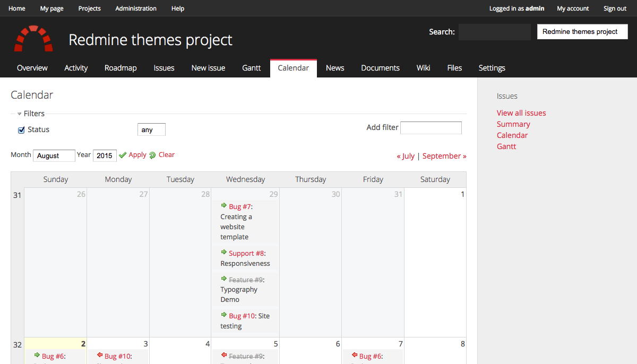Screen dimensions: 637x364
Task: Open the Summary link in sidebar
Action: click(x=513, y=124)
